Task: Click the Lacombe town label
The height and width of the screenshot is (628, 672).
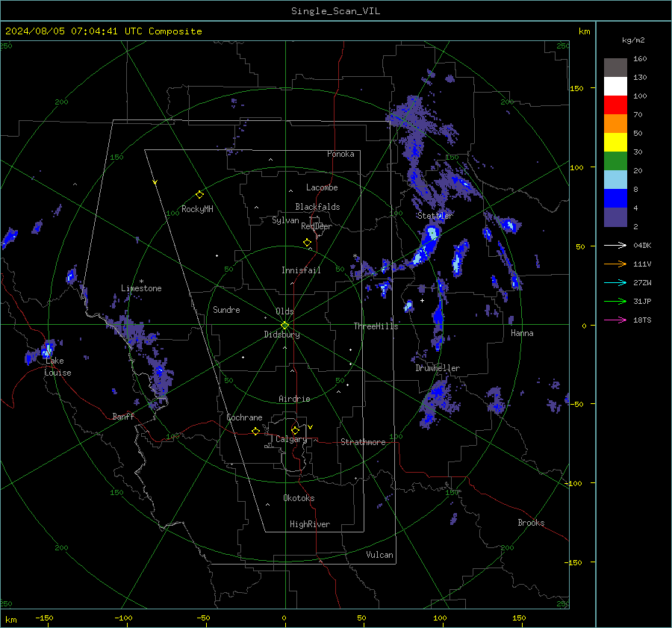Action: point(322,187)
